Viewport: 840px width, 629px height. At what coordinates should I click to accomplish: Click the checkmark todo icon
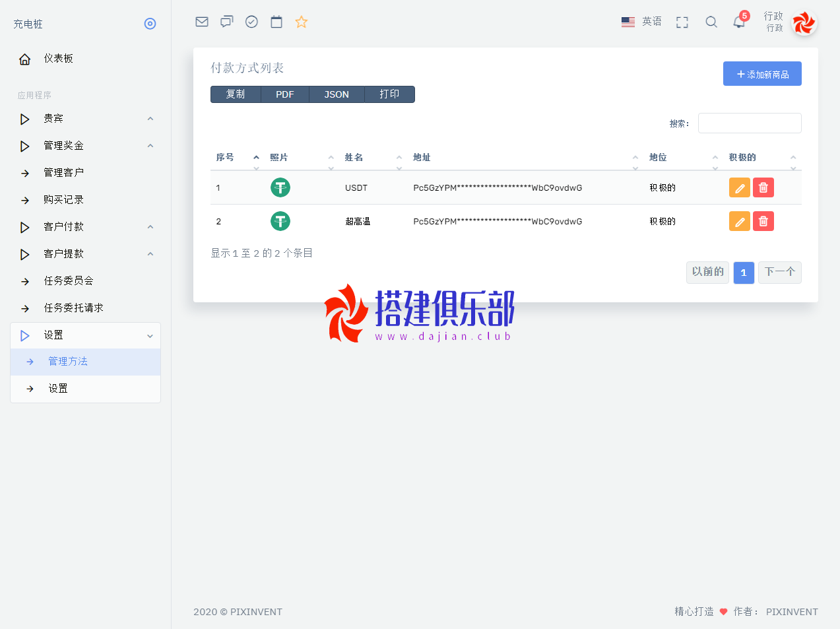tap(251, 22)
